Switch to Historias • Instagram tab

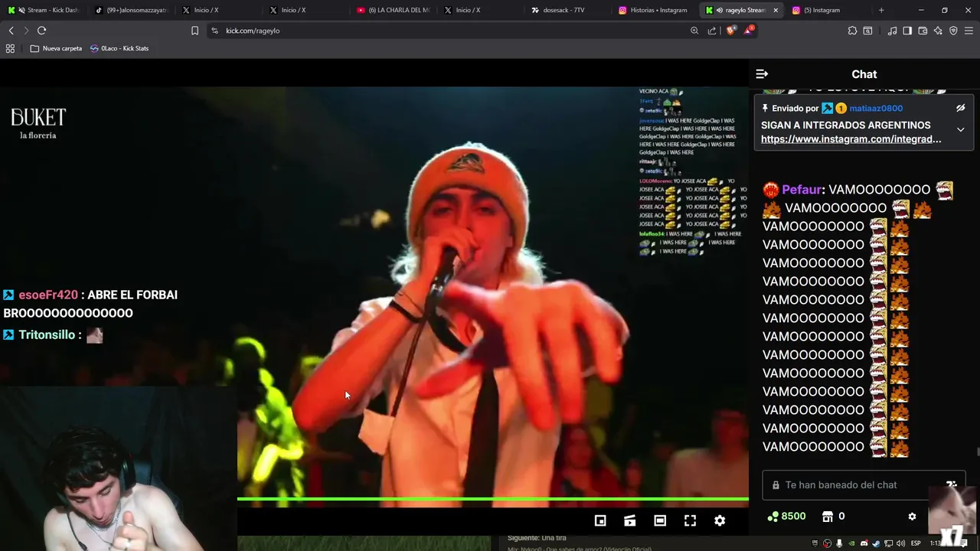coord(655,10)
